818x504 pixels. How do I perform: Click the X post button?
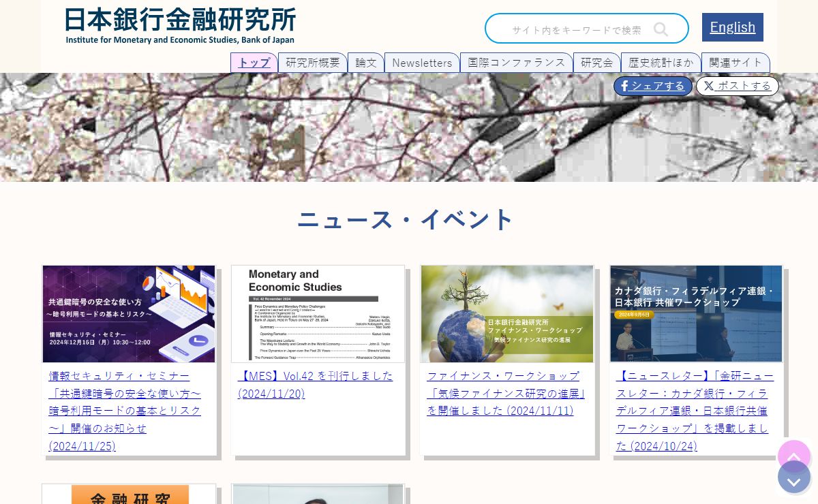738,86
